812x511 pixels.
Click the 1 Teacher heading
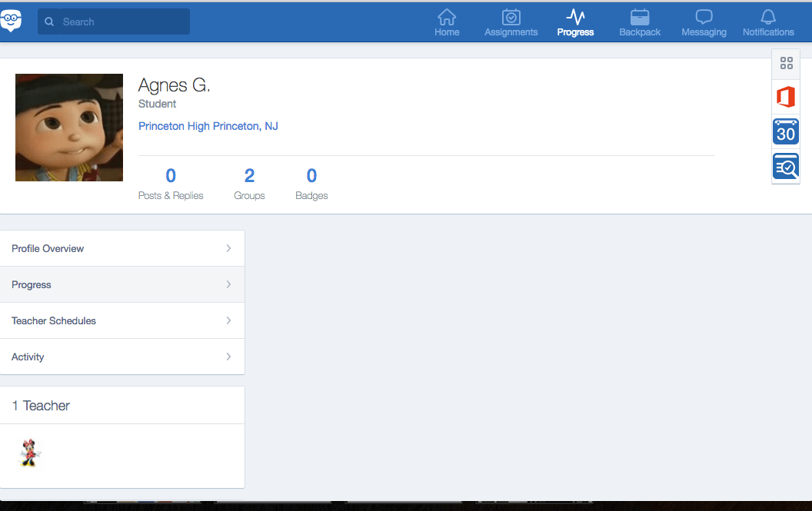click(x=41, y=406)
